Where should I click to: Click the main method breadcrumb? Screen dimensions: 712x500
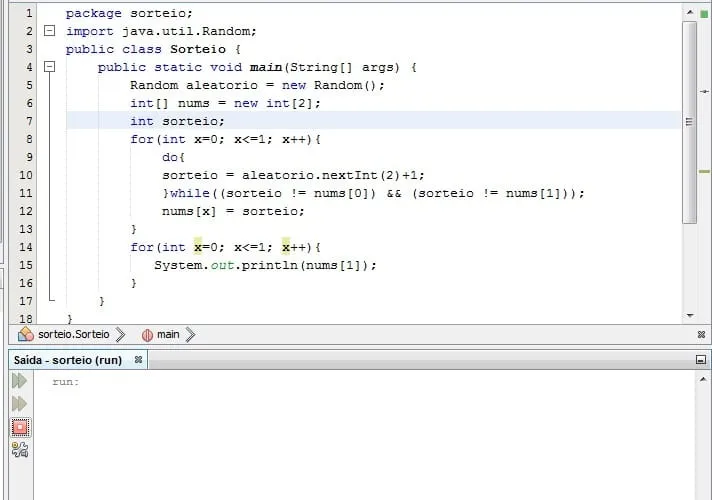(168, 335)
